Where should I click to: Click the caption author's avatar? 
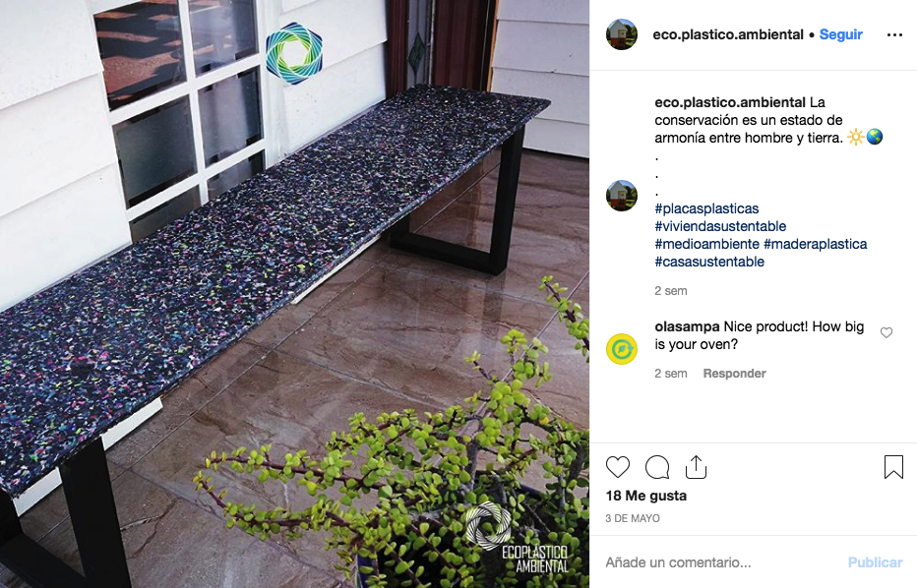click(622, 196)
